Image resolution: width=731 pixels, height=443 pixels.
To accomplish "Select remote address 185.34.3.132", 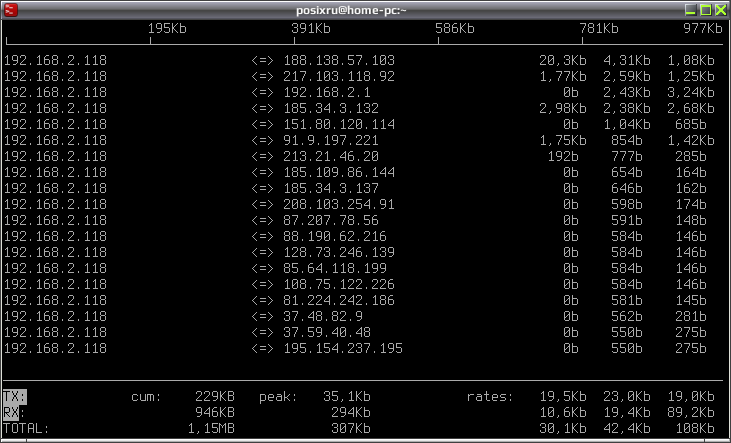I will [x=331, y=108].
